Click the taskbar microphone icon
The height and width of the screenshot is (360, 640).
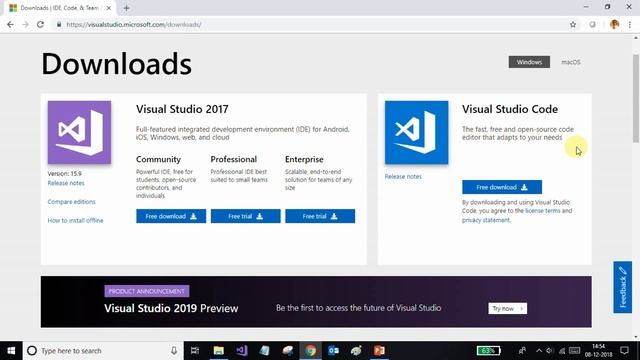click(174, 351)
